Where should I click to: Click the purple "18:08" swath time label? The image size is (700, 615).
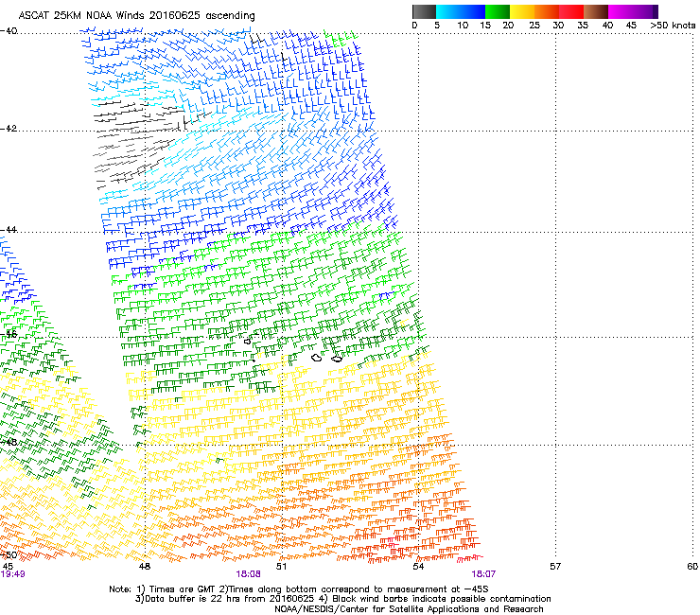pos(248,574)
